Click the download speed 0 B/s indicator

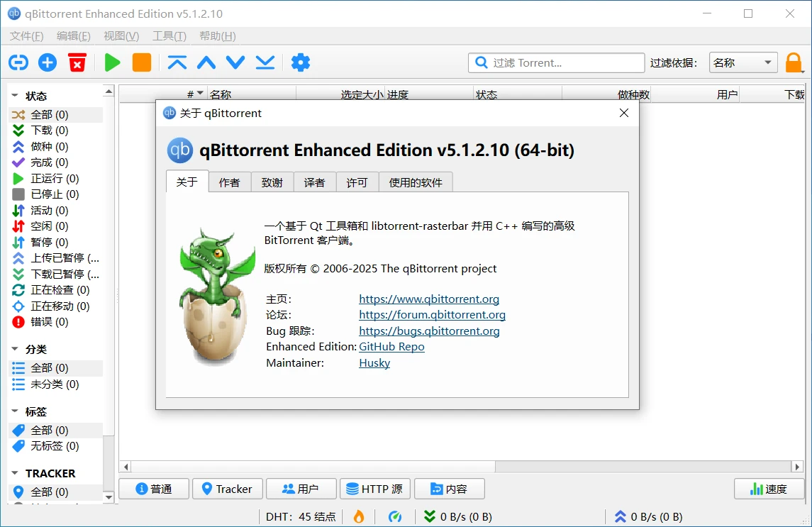pos(458,516)
